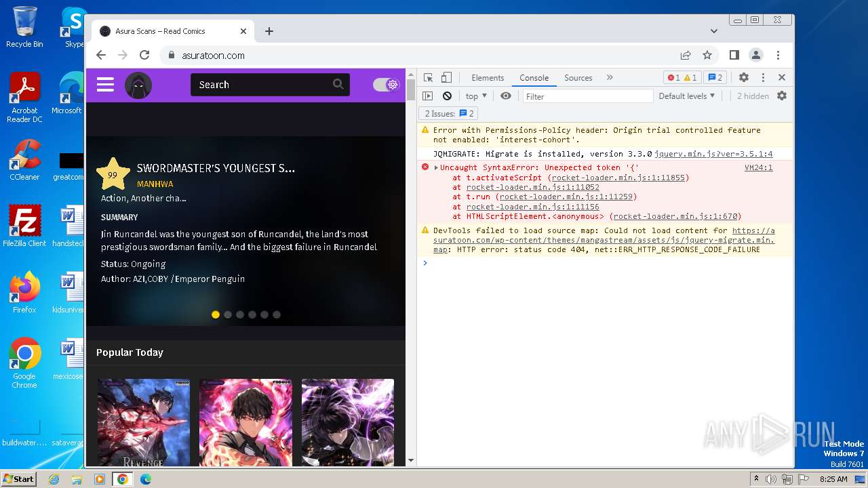Close the Asura Scans tab
Image resolution: width=868 pixels, height=488 pixels.
pyautogui.click(x=243, y=31)
